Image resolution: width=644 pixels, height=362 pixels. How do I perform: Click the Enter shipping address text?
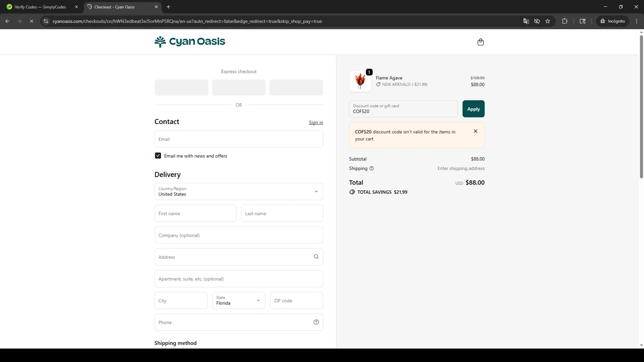point(461,169)
